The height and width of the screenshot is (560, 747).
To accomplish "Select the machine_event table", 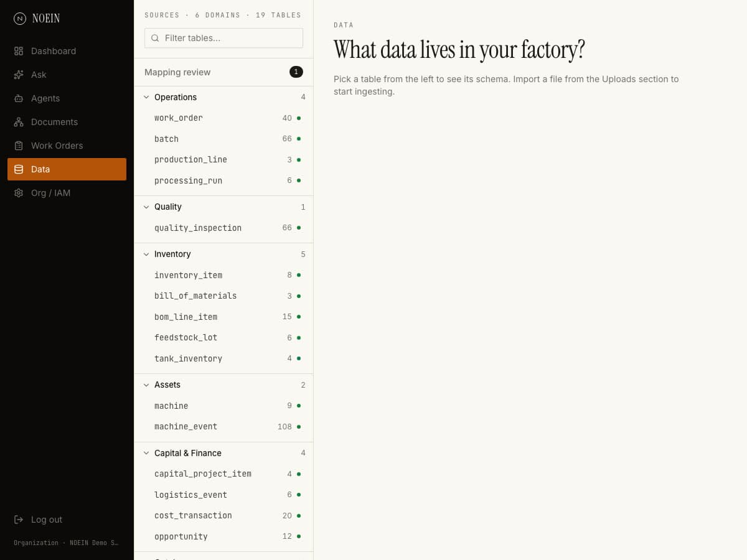I will coord(223,426).
